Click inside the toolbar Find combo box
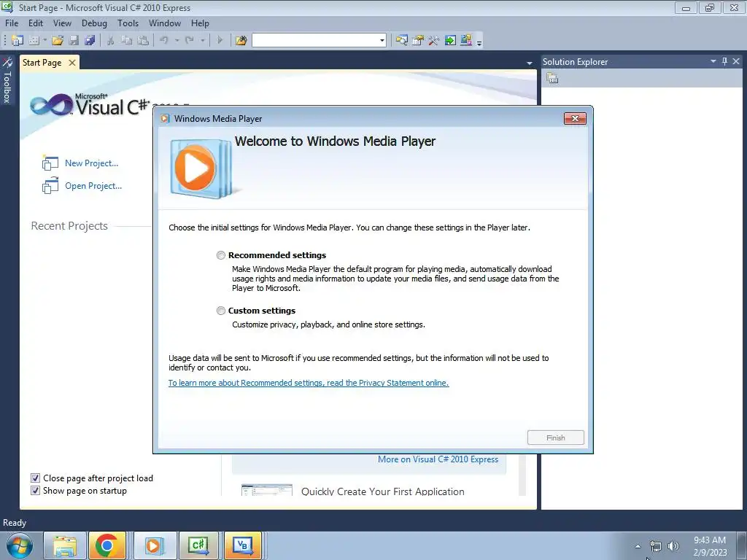Image resolution: width=747 pixels, height=560 pixels. [315, 41]
